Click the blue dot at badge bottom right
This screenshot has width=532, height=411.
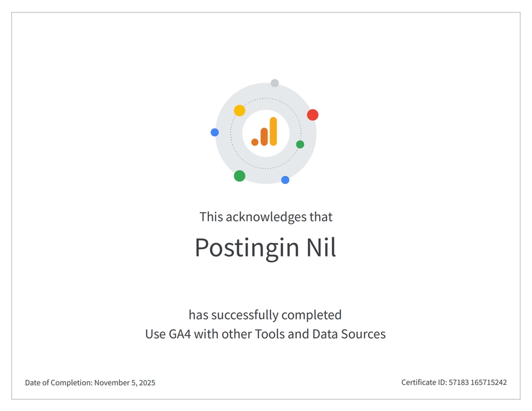(x=285, y=180)
